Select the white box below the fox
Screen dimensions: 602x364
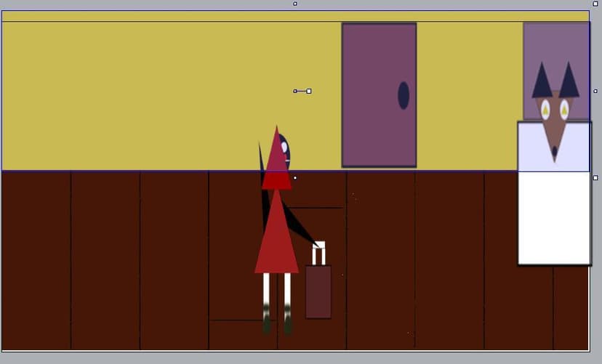click(x=555, y=193)
